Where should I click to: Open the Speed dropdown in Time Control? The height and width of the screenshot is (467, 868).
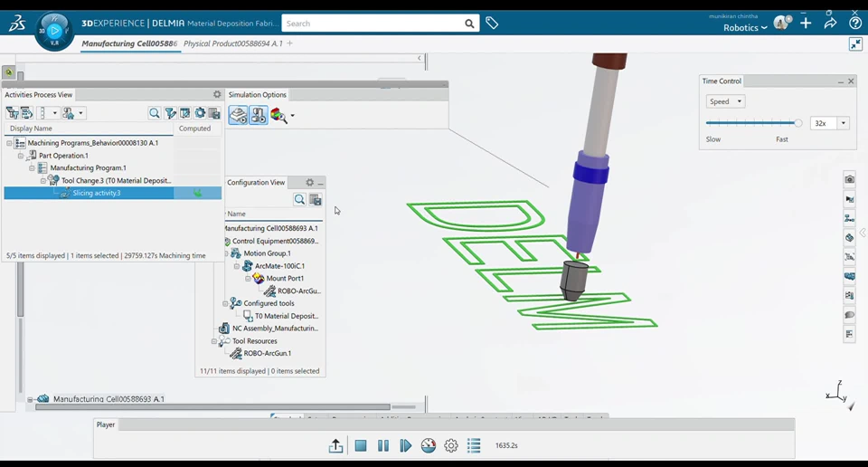click(x=725, y=101)
